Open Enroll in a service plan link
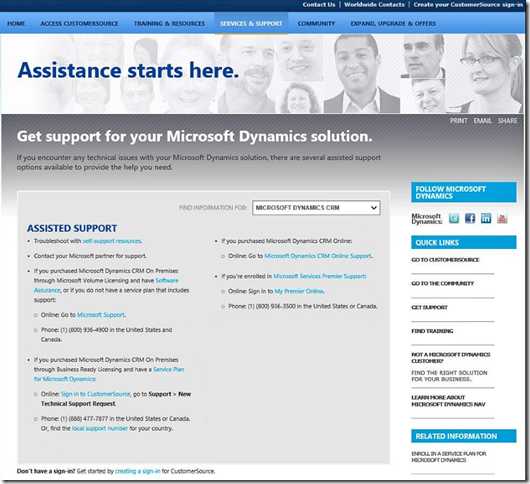The width and height of the screenshot is (530, 484). pyautogui.click(x=449, y=457)
